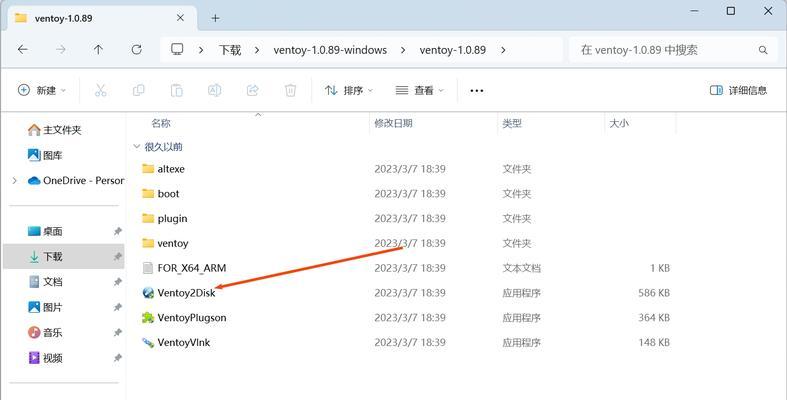Click the Rename icon in toolbar
The height and width of the screenshot is (400, 787).
[x=215, y=90]
